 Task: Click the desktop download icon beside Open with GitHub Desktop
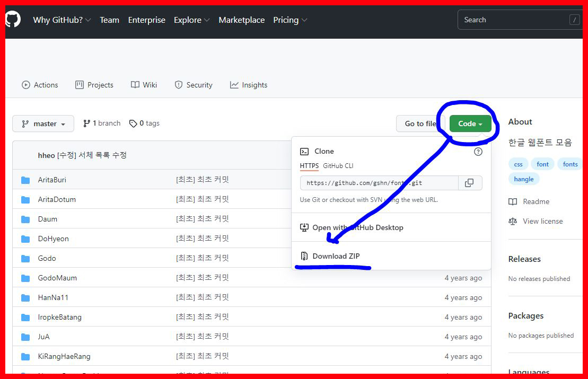click(x=304, y=227)
